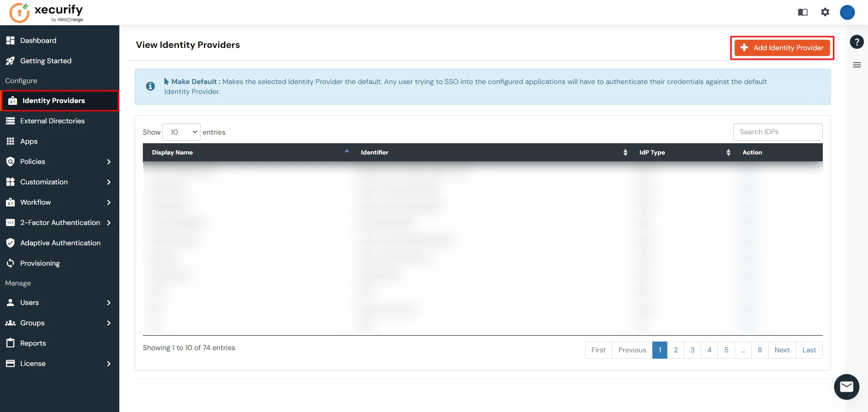868x412 pixels.
Task: Click the Add Identity Provider button
Action: click(782, 47)
